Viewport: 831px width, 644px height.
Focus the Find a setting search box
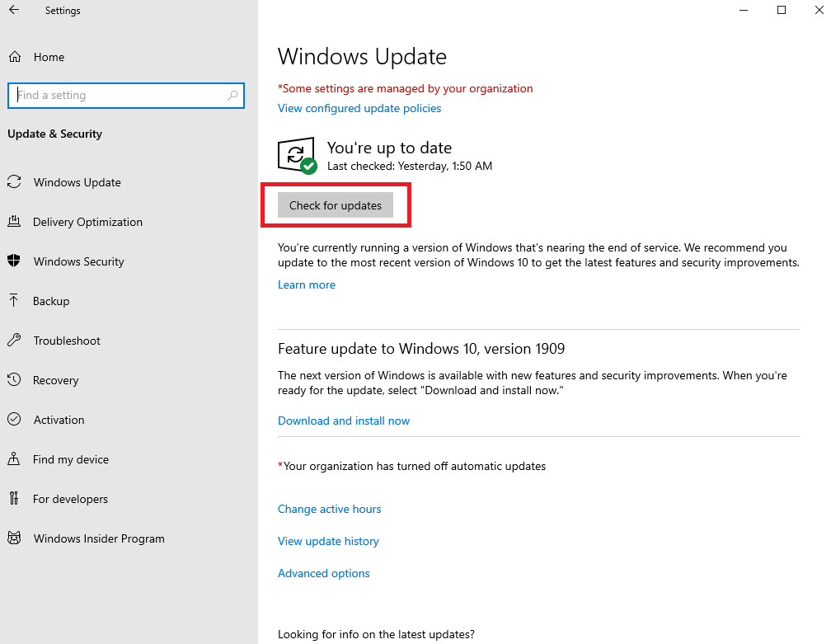click(x=126, y=96)
